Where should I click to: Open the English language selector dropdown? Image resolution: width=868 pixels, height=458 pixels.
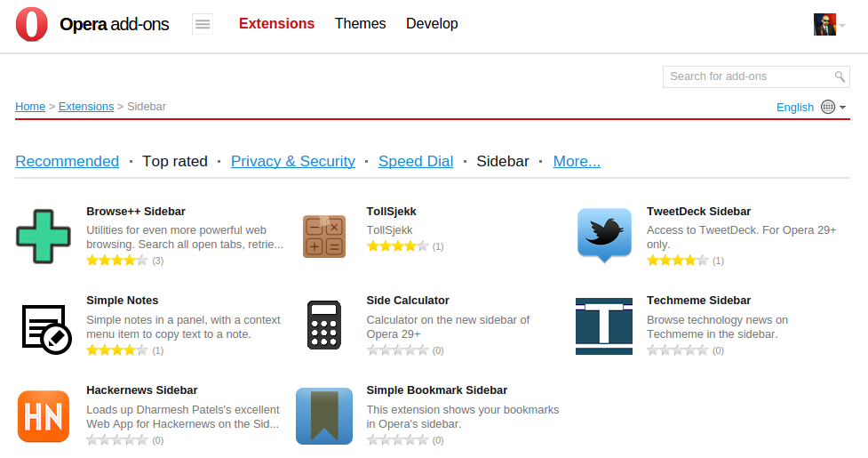811,107
